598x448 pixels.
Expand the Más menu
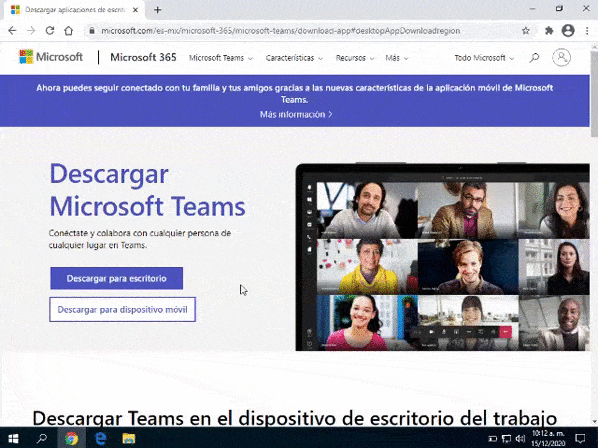[x=397, y=58]
